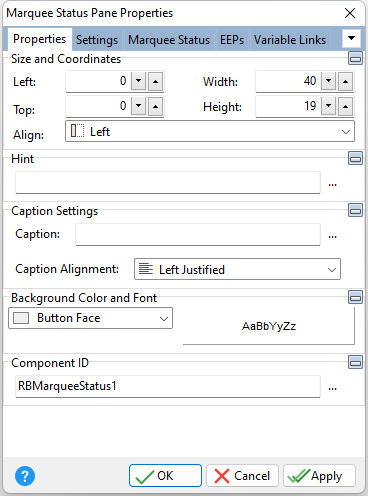Viewport: 368px width, 496px height.
Task: Collapse the Background Color and Font section
Action: click(x=355, y=297)
